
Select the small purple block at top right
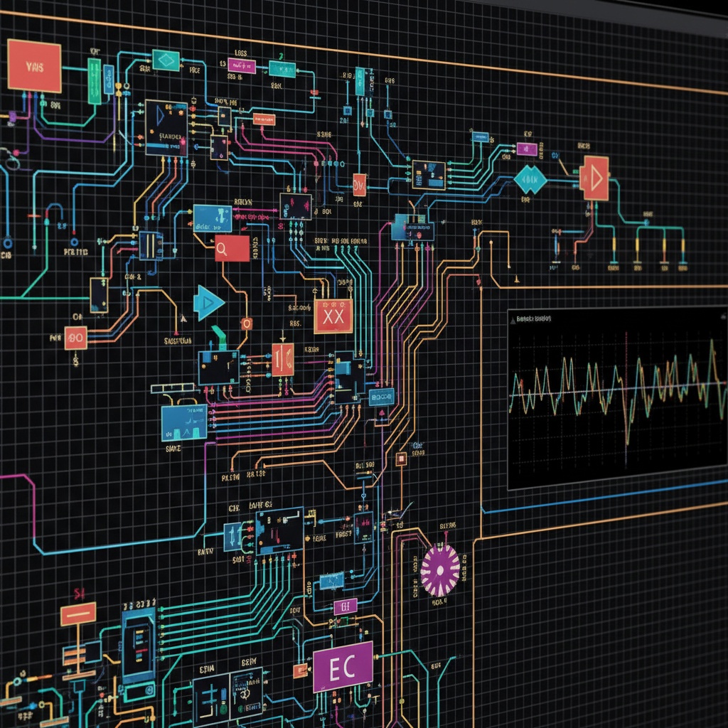click(526, 149)
